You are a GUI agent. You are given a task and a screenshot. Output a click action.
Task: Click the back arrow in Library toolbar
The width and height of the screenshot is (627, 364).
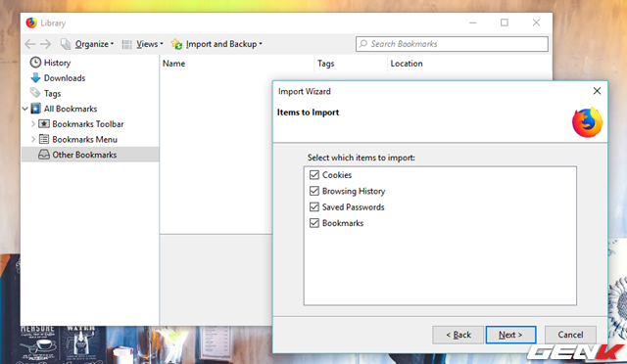point(30,44)
